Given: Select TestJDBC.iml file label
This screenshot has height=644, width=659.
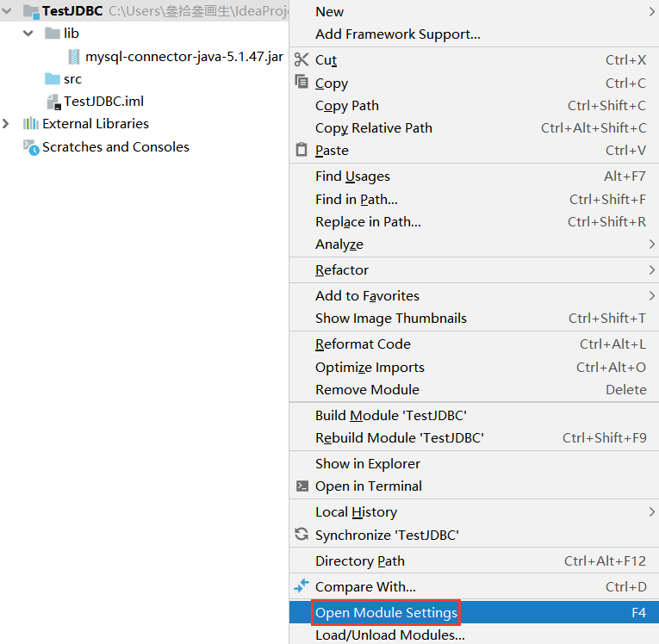Looking at the screenshot, I should click(x=104, y=102).
